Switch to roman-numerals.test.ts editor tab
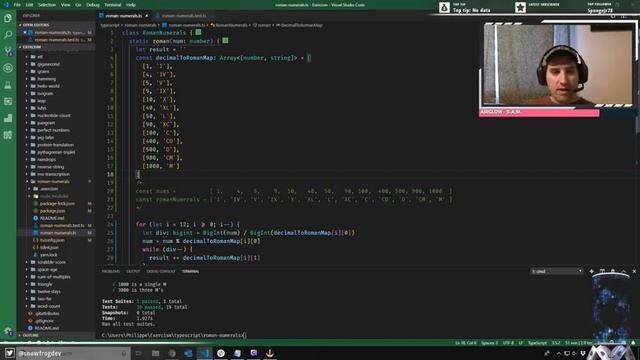 click(x=181, y=16)
